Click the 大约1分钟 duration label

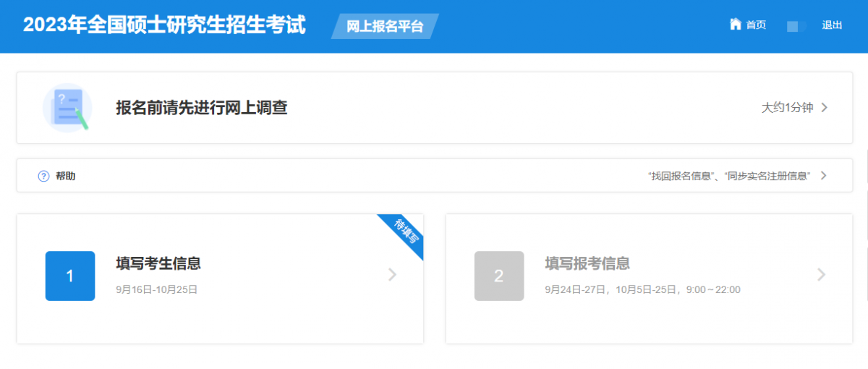point(787,108)
